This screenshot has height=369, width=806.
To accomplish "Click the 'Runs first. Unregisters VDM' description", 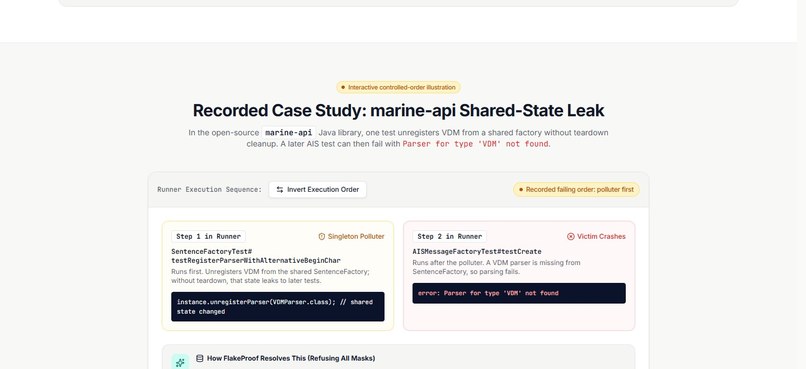I will tap(271, 276).
